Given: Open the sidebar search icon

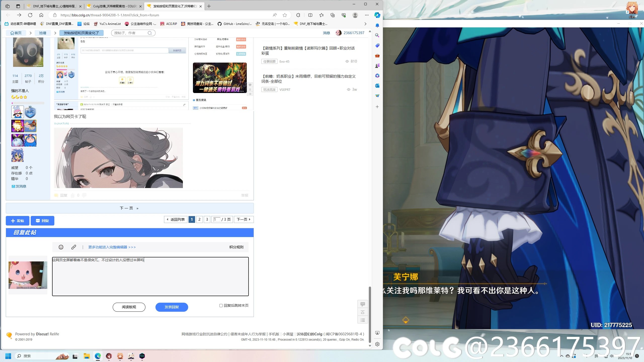Looking at the screenshot, I should point(377,35).
